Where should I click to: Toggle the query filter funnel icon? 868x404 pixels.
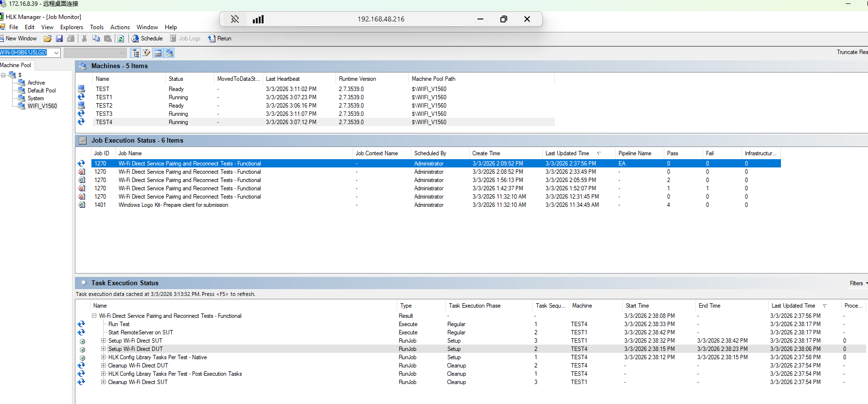pyautogui.click(x=146, y=53)
